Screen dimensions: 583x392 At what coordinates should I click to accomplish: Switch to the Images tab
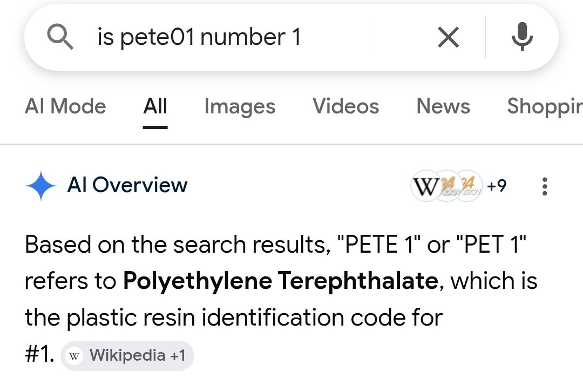(x=240, y=106)
